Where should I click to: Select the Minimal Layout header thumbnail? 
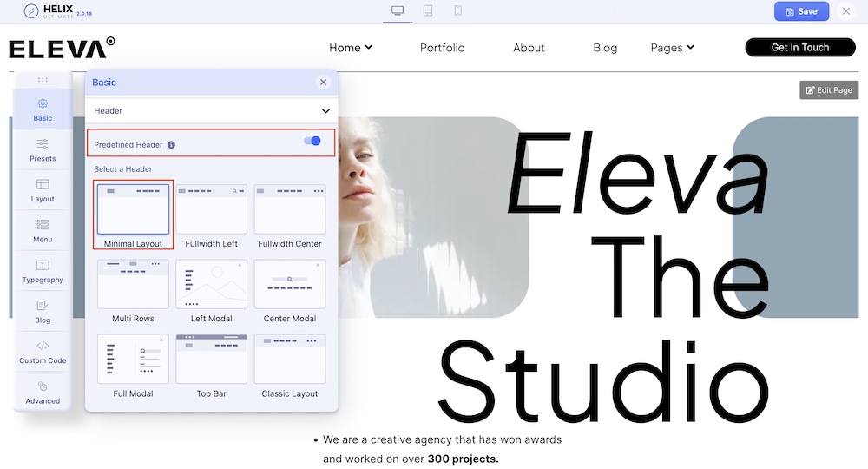[x=133, y=209]
